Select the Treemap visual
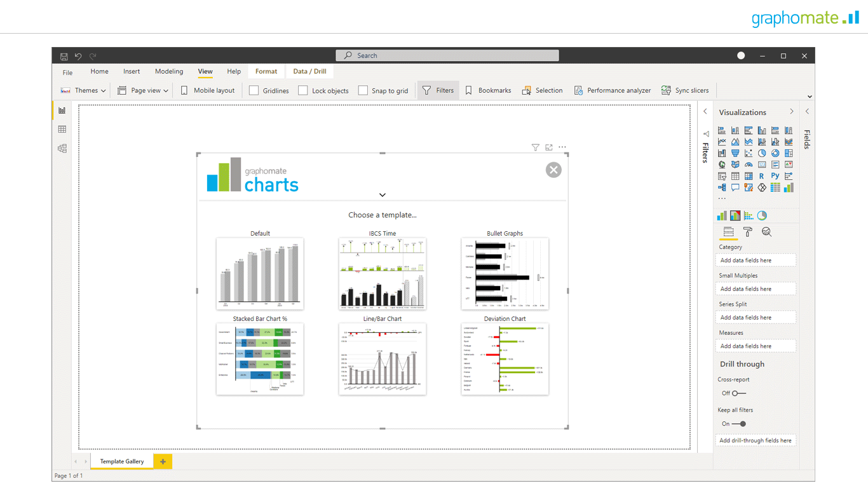The image size is (868, 488). [x=789, y=153]
